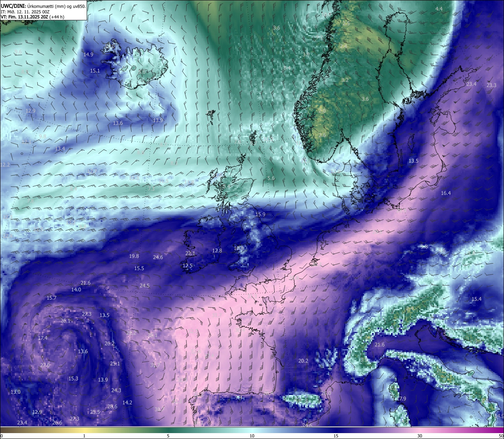The width and height of the screenshot is (504, 439).
Task: Click the 13.0 value at lower left
Action: (15, 392)
